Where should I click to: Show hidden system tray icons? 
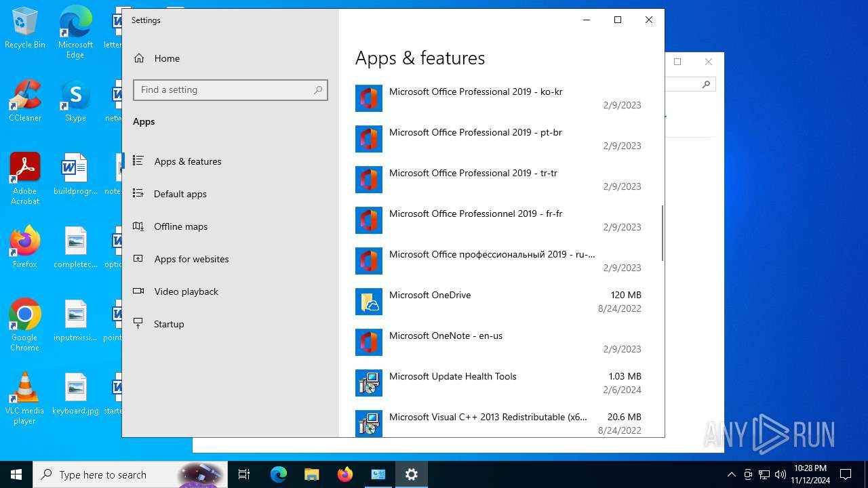coord(731,474)
